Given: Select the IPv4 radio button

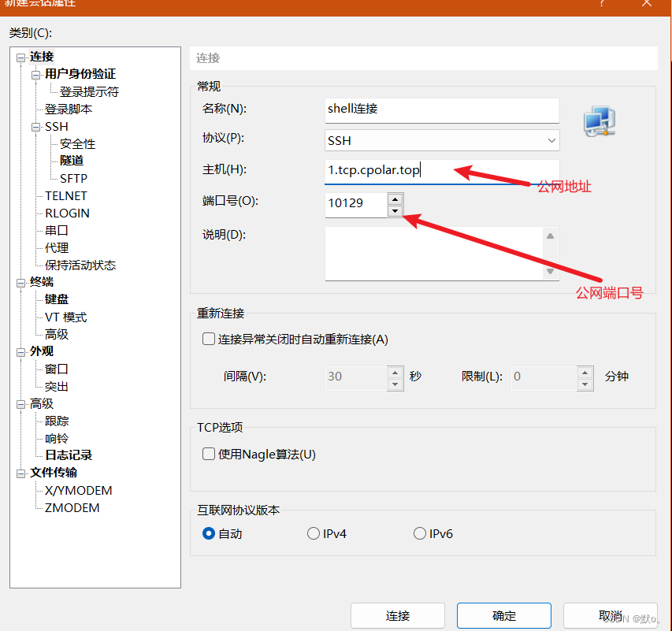Looking at the screenshot, I should click(x=314, y=533).
